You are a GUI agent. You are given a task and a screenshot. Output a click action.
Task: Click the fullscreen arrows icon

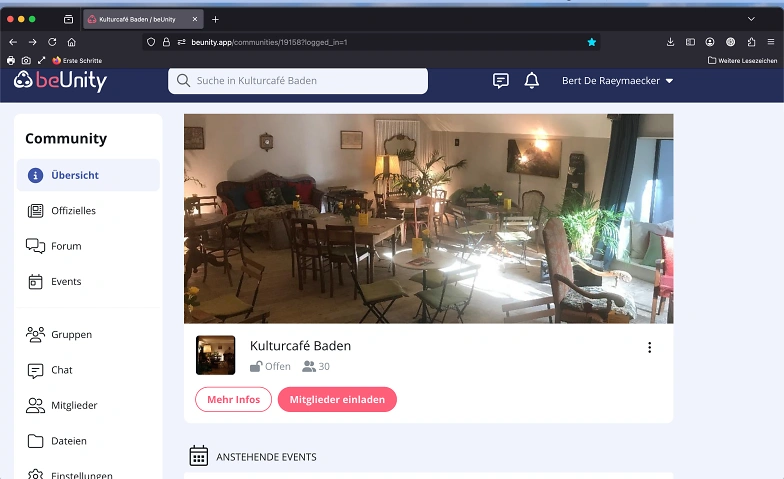(42, 60)
